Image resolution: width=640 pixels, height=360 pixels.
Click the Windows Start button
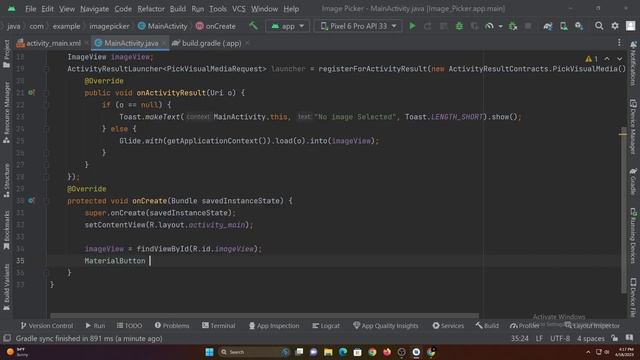point(209,352)
